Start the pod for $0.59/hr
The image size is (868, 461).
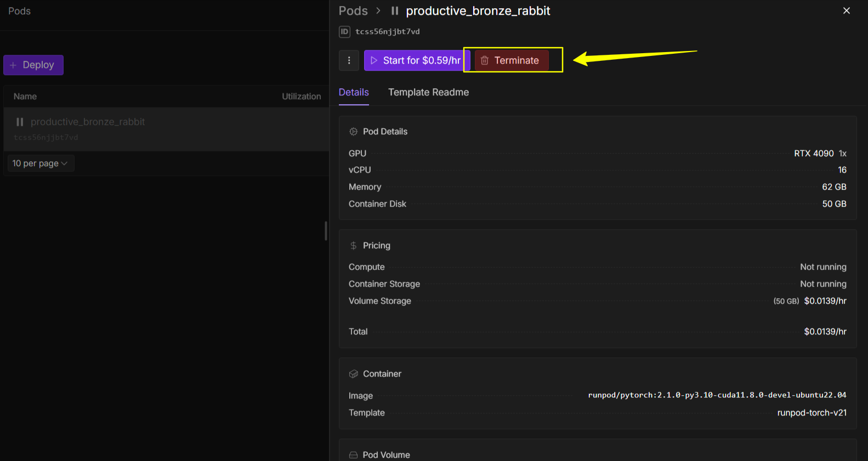pos(416,60)
